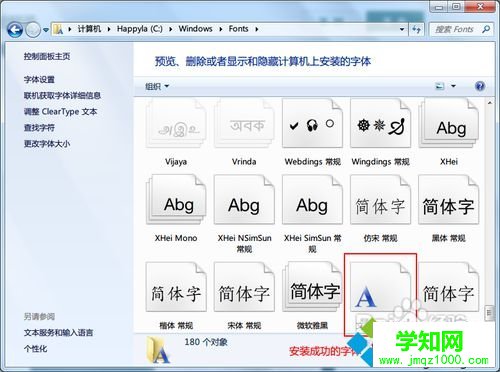Expand arrow after Happyla (C:) in breadcrumb

click(x=170, y=29)
